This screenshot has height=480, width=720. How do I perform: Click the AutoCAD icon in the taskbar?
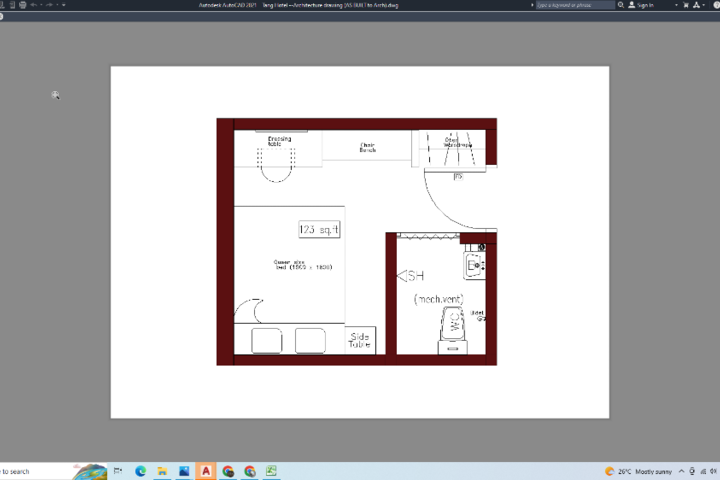point(206,471)
